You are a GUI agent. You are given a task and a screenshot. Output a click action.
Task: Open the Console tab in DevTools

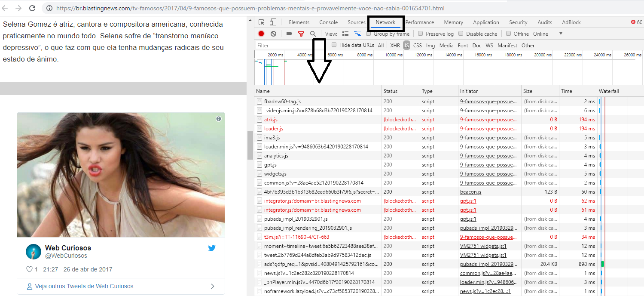(328, 22)
